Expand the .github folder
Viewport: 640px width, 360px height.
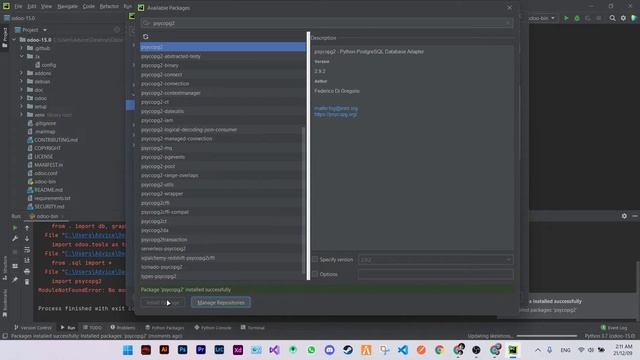point(22,48)
